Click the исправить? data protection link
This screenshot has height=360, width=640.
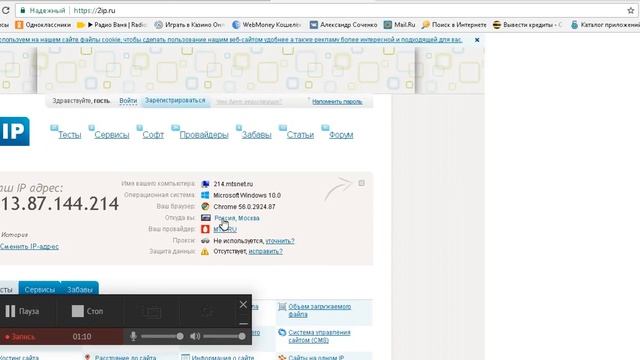coord(265,251)
